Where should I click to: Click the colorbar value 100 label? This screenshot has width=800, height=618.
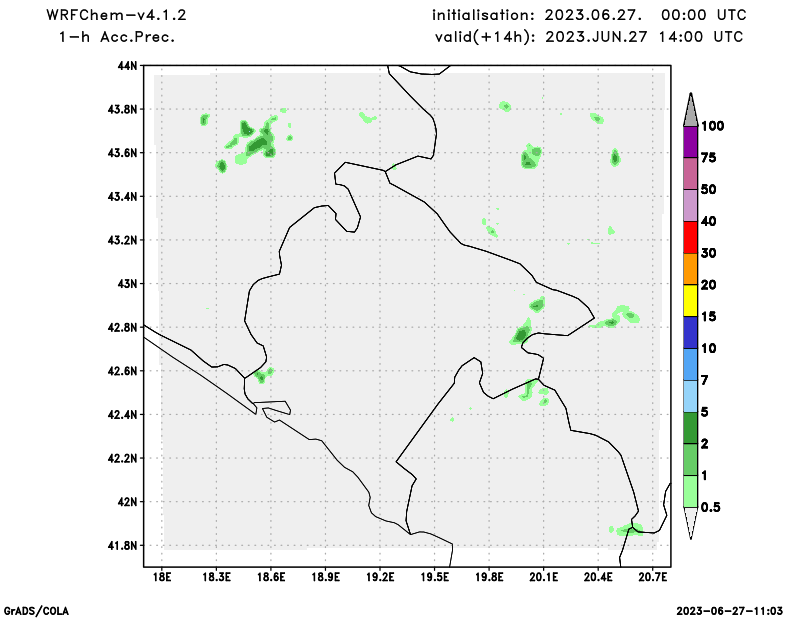tap(712, 126)
